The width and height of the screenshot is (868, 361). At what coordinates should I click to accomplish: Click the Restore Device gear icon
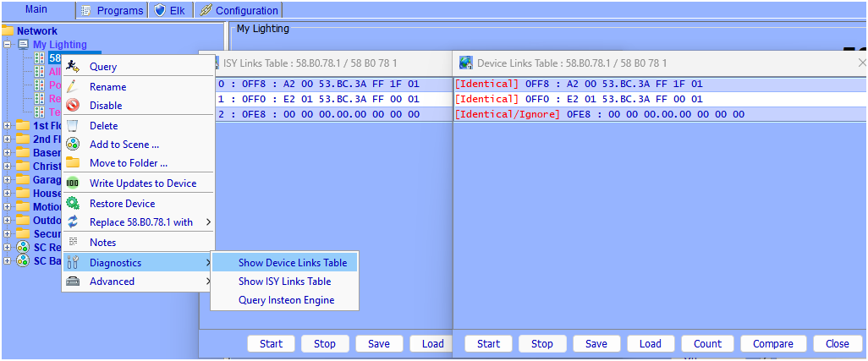tap(73, 204)
